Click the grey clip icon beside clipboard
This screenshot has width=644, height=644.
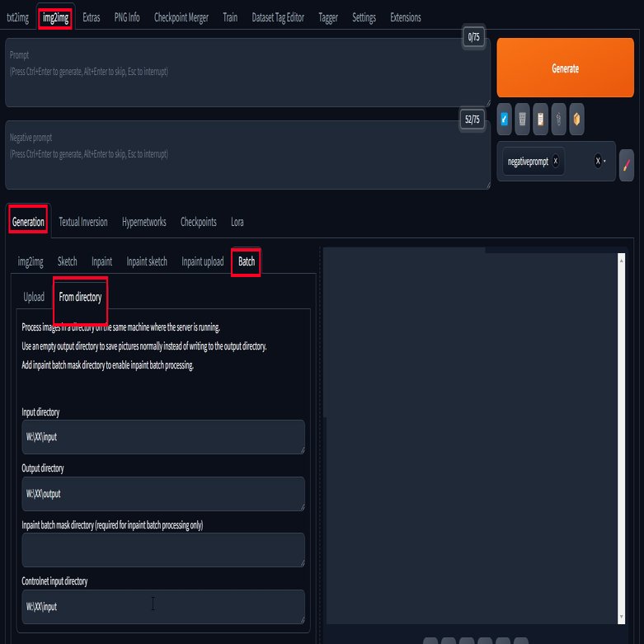558,119
